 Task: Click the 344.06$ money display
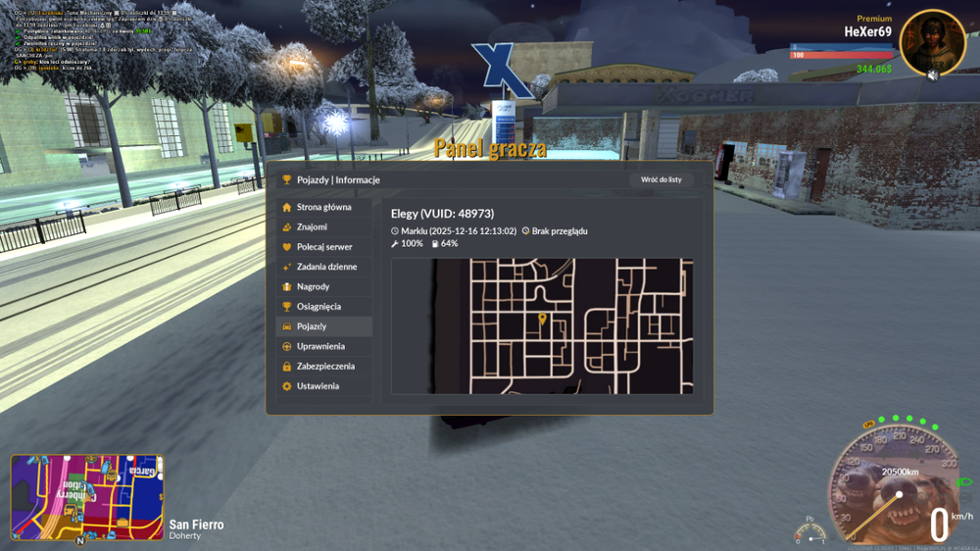(x=874, y=69)
